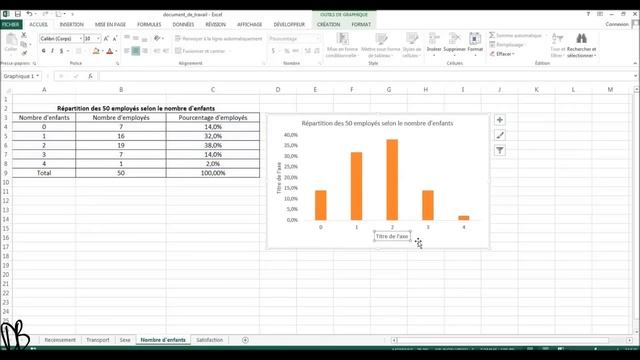This screenshot has width=640, height=360.
Task: Click the text orientation icon
Action: pyautogui.click(x=157, y=38)
